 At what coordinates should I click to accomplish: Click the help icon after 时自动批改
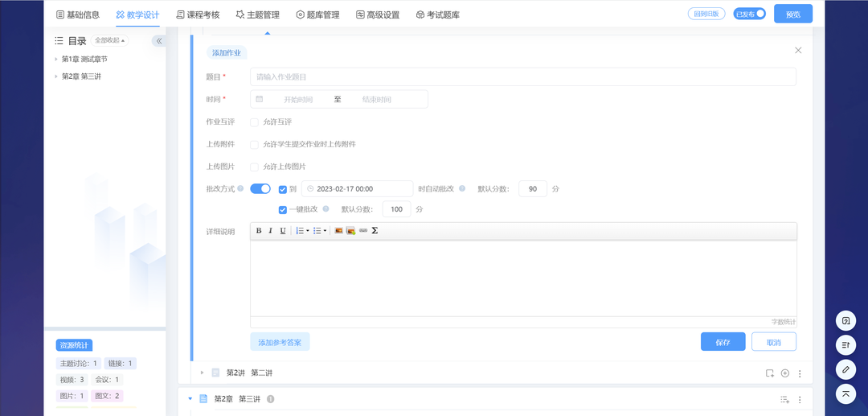coord(462,188)
